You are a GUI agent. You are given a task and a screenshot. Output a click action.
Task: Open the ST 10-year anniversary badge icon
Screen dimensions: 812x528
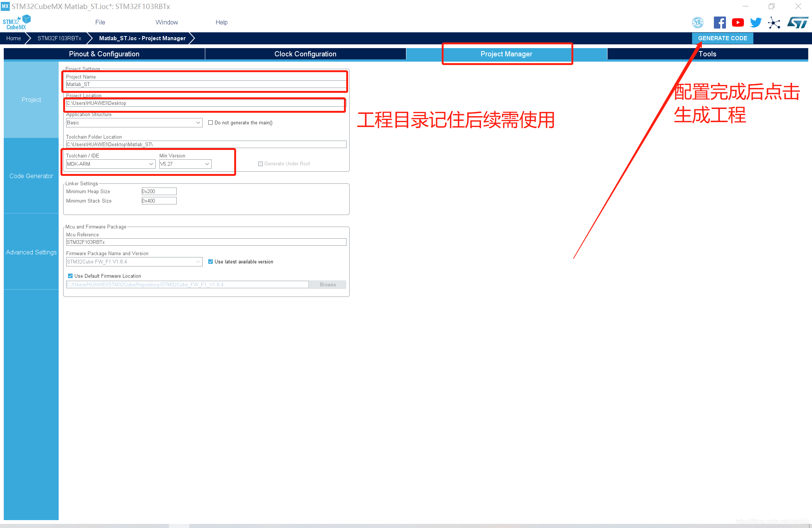[698, 23]
